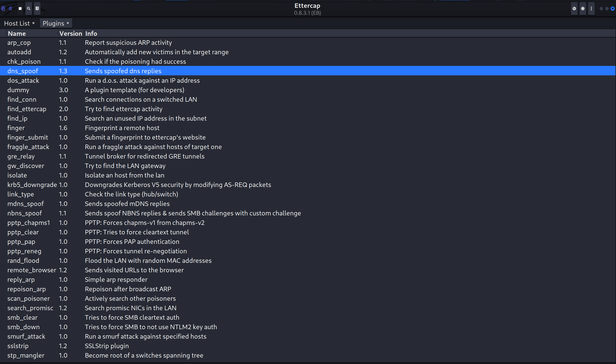Image resolution: width=616 pixels, height=364 pixels.
Task: Sort by the Version column header
Action: click(x=71, y=33)
